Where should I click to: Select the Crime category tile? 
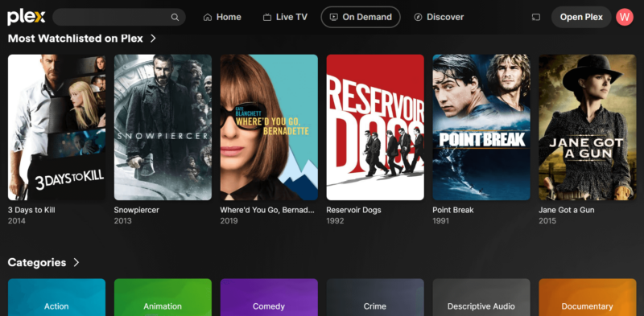(375, 298)
